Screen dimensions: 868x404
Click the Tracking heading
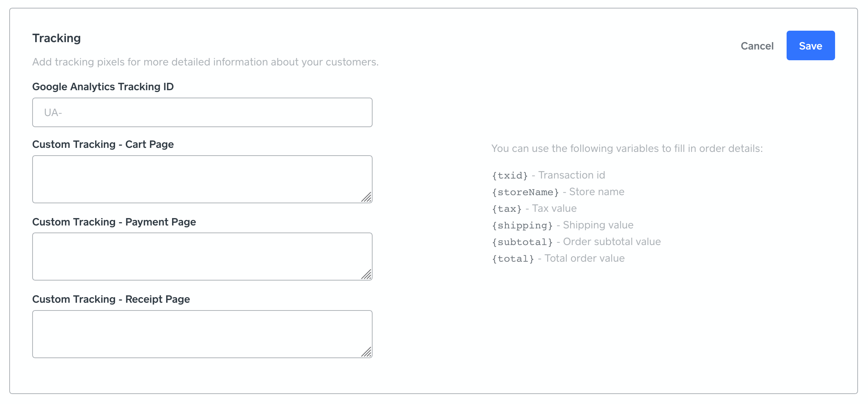coord(57,38)
